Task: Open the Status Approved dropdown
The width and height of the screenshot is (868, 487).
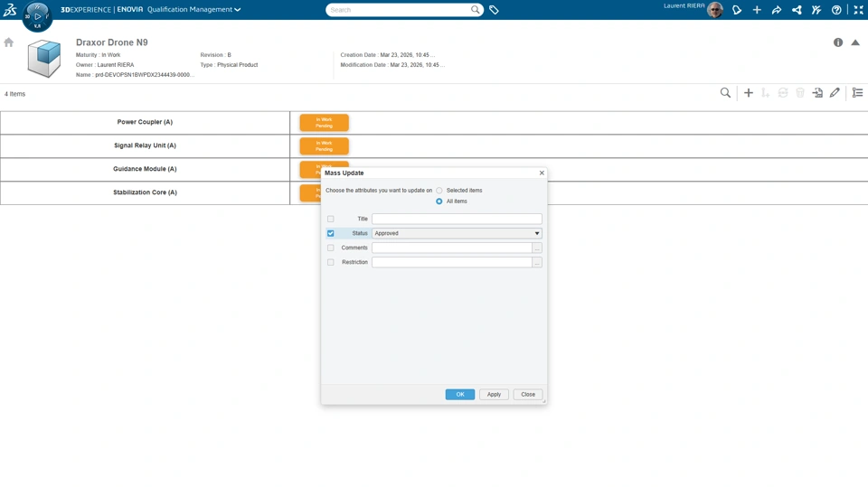Action: (x=457, y=233)
